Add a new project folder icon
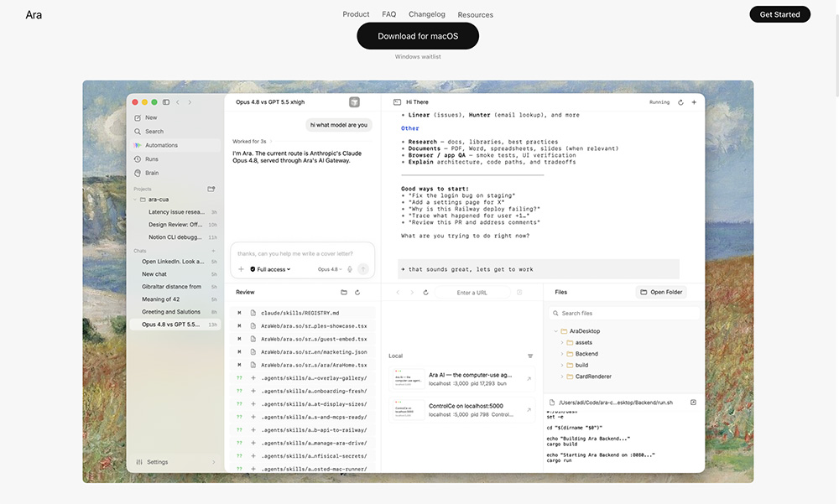The image size is (839, 504). (211, 189)
